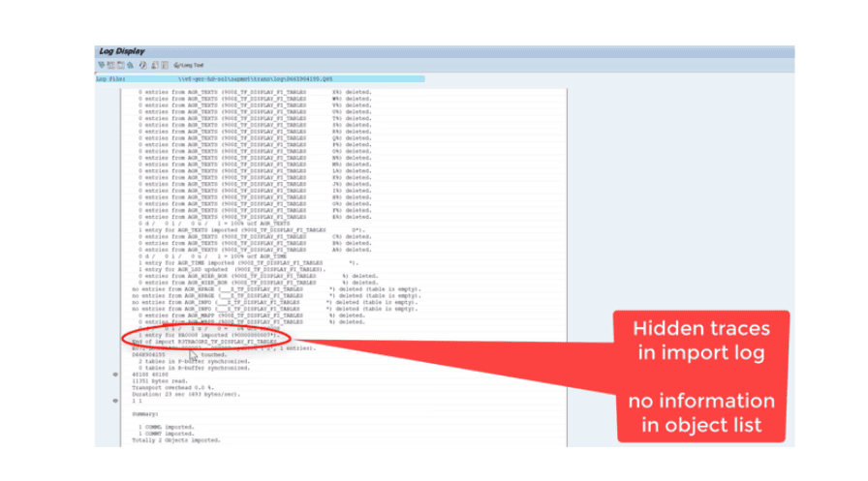The image size is (868, 481).
Task: Click the person-shaped toolbar icon
Action: pos(154,65)
